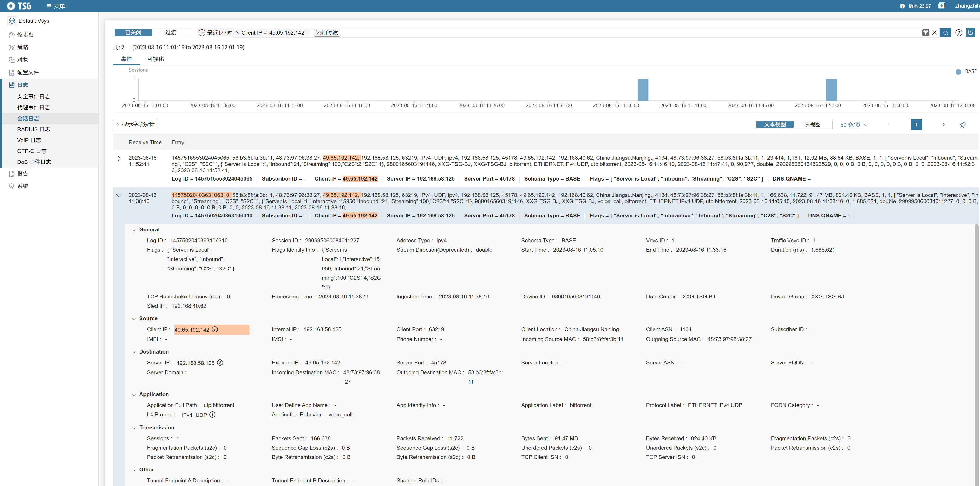Switch to 表视图 table view
The width and height of the screenshot is (980, 486).
[x=812, y=124]
